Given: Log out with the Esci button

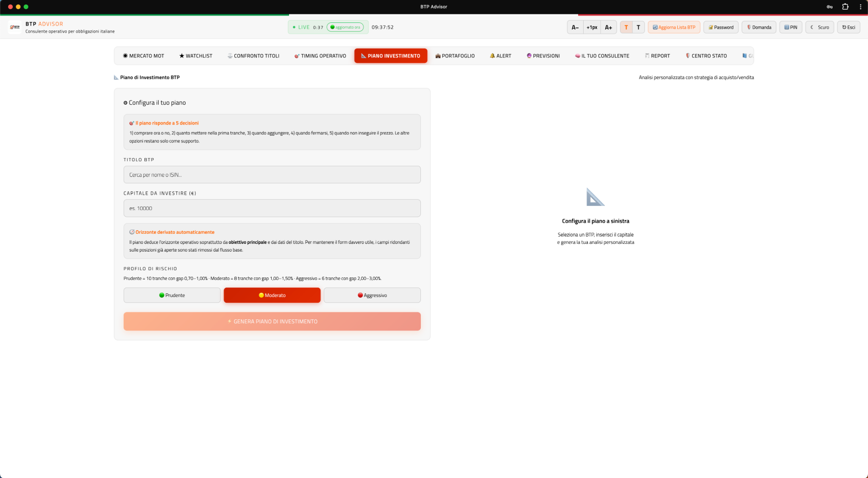Looking at the screenshot, I should coord(849,27).
